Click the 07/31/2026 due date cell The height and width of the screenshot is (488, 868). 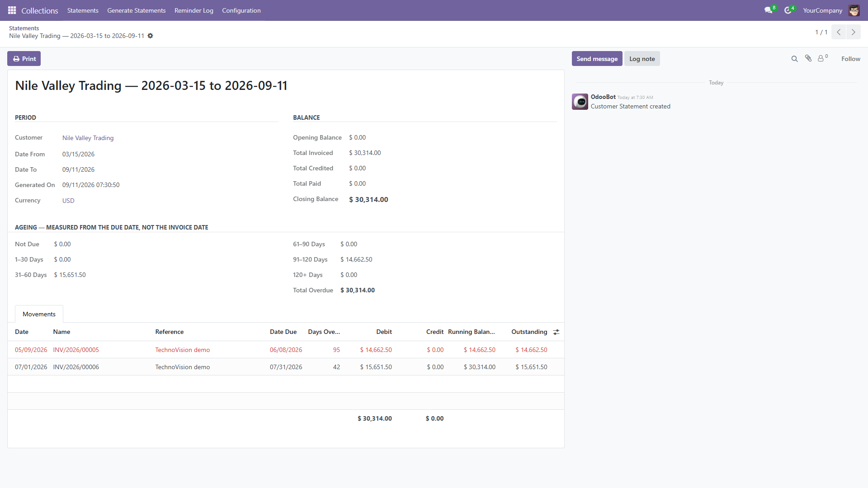click(286, 367)
